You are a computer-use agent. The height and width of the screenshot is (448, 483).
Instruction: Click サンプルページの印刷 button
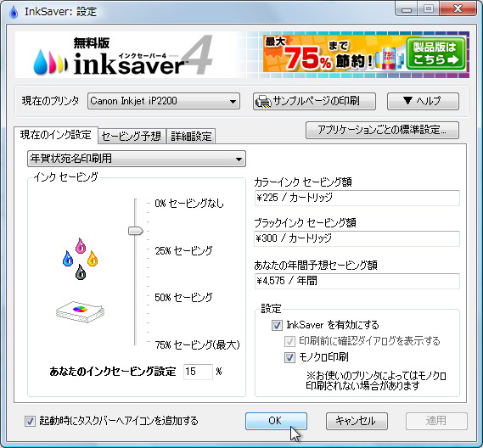pos(315,101)
